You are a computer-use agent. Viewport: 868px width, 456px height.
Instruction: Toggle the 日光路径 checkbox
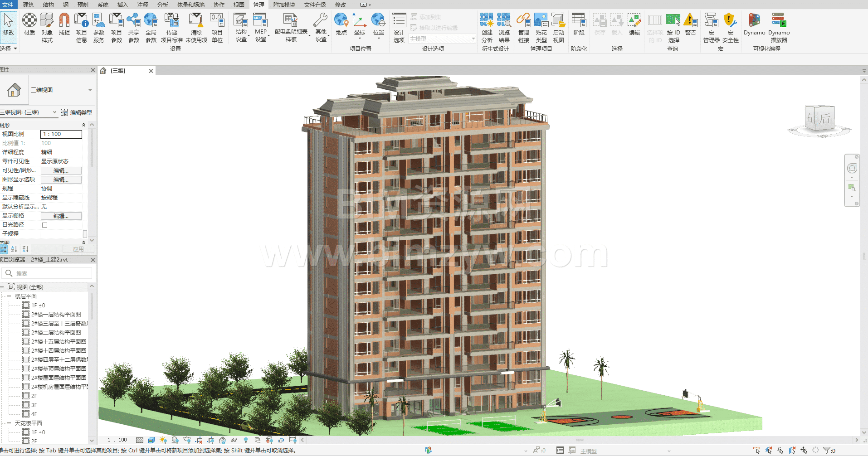click(44, 225)
